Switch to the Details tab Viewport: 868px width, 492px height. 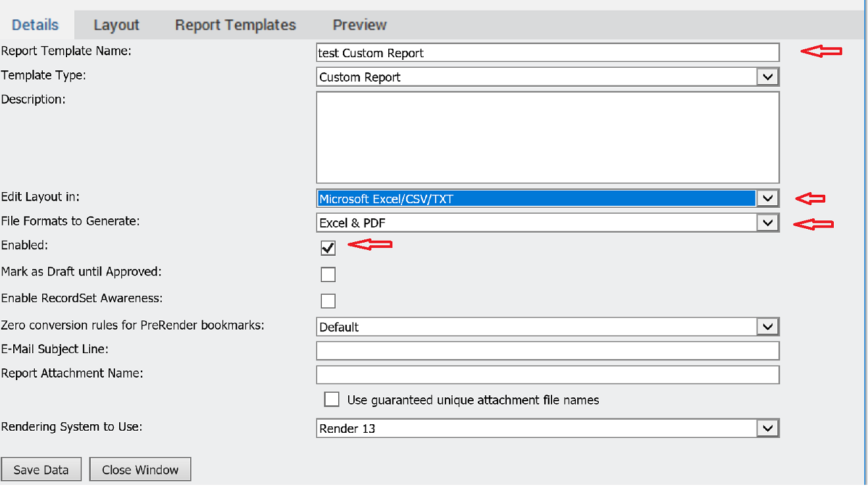(36, 25)
